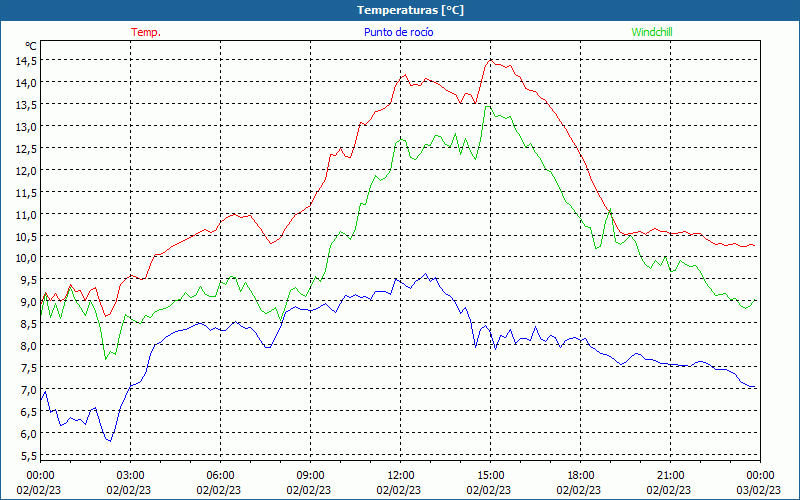Image resolution: width=800 pixels, height=500 pixels.
Task: Click the '6,5' y-axis value
Action: pos(29,411)
